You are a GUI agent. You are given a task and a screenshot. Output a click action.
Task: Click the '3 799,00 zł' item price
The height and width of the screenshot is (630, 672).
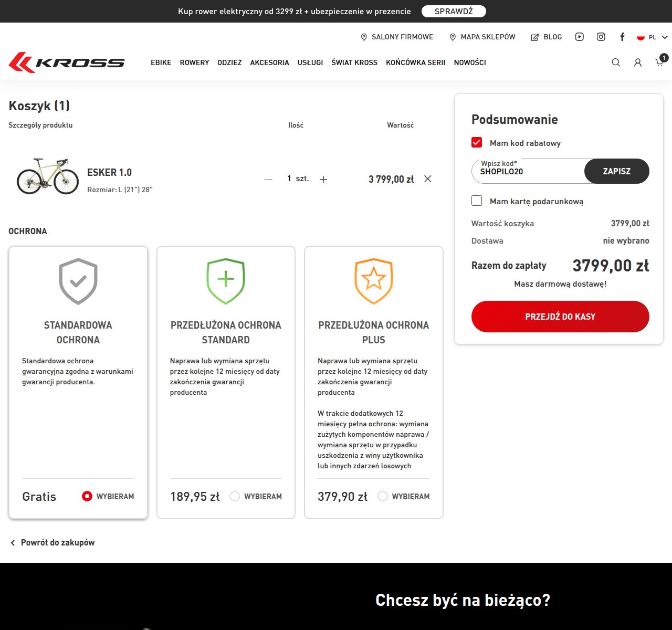point(391,180)
